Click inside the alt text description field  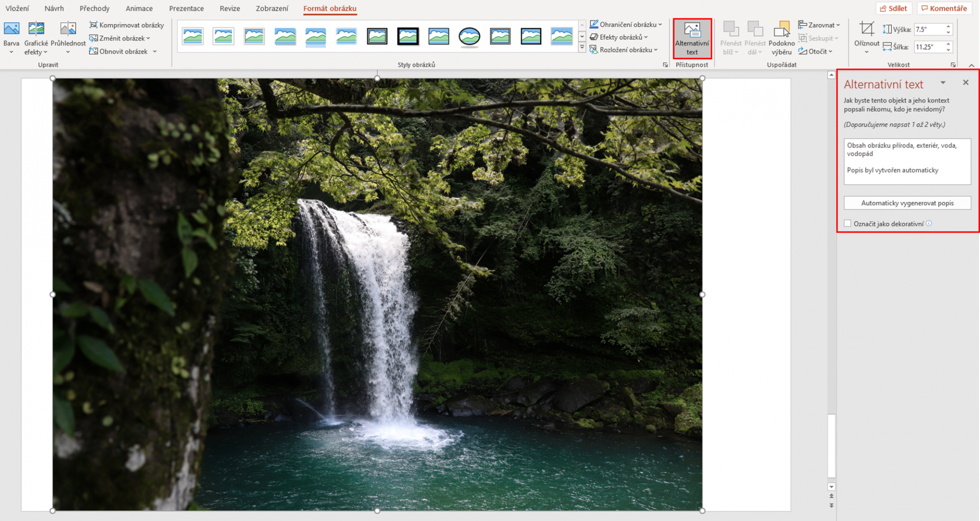click(907, 161)
